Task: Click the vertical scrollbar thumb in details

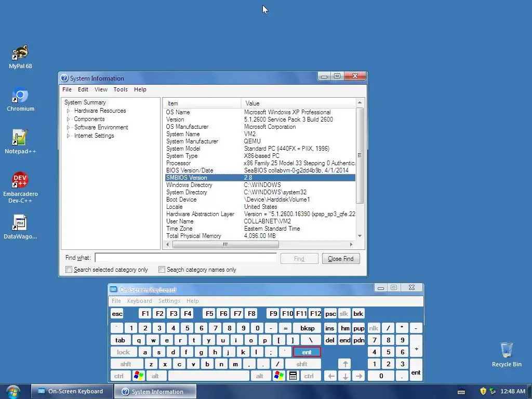Action: coord(360,155)
